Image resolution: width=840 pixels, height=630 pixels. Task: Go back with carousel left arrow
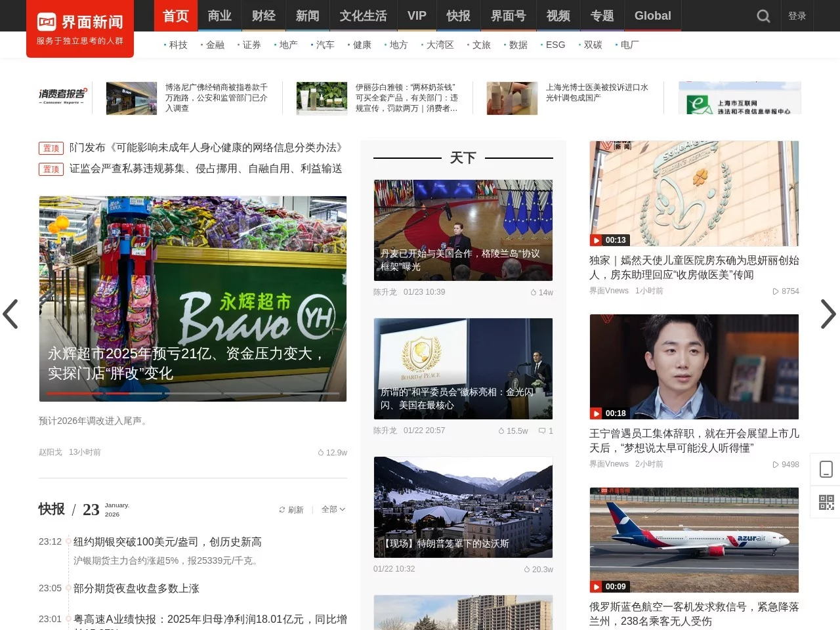(12, 314)
